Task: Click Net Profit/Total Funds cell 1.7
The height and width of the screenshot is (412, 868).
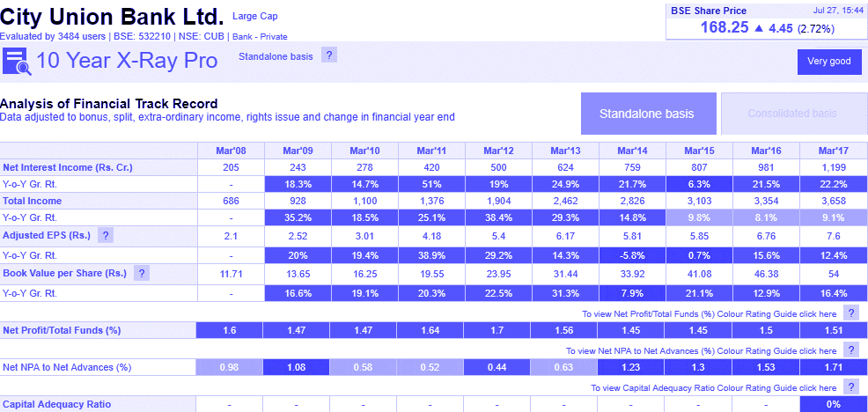Action: 497,331
